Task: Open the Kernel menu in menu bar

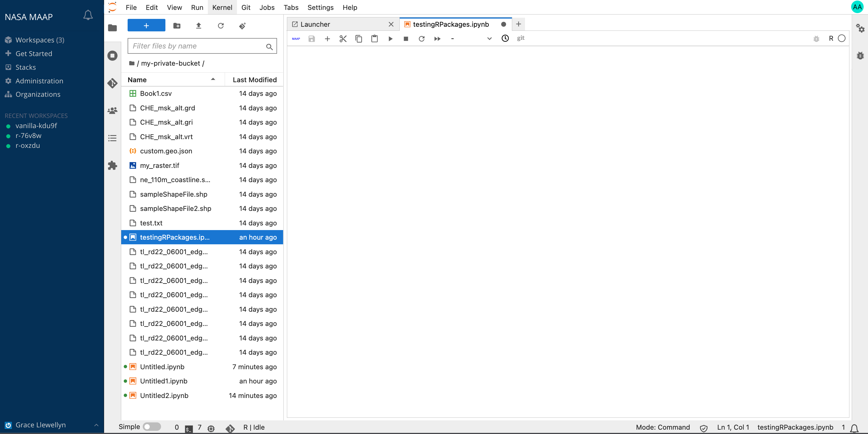Action: [x=222, y=7]
